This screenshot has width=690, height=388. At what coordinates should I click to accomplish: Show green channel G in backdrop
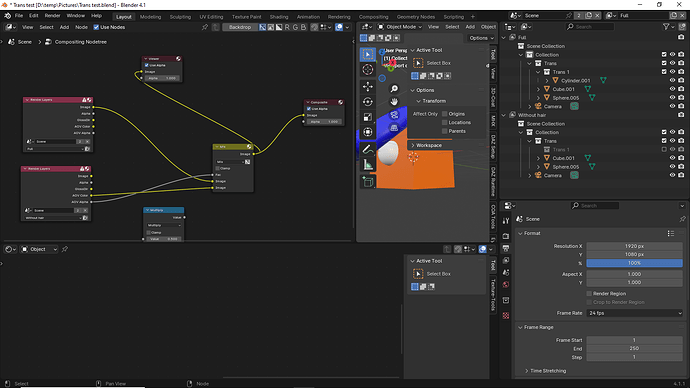click(295, 27)
